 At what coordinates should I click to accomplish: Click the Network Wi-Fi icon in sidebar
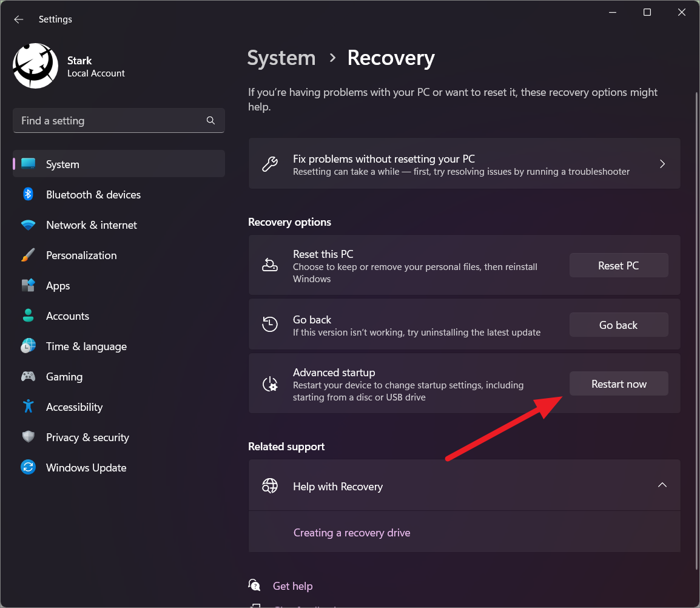click(28, 225)
